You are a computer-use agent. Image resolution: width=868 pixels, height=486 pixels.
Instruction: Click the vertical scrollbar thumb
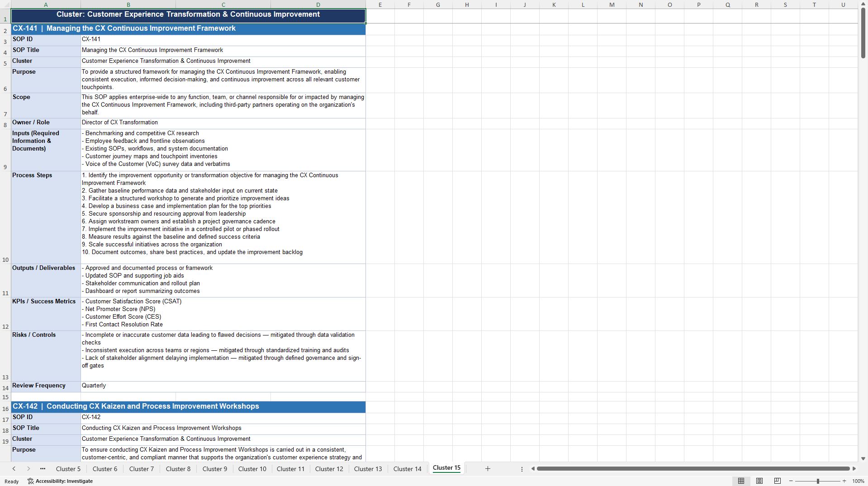click(863, 33)
